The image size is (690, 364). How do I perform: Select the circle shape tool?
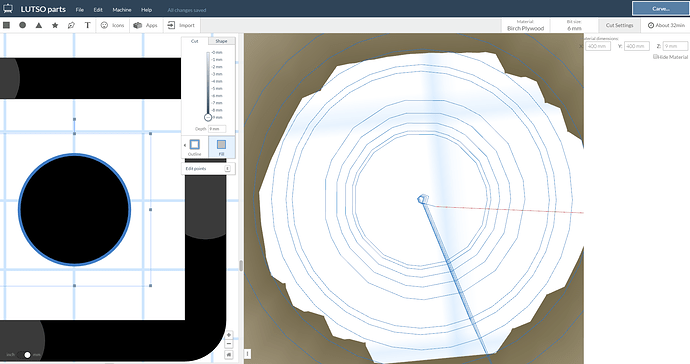point(22,25)
